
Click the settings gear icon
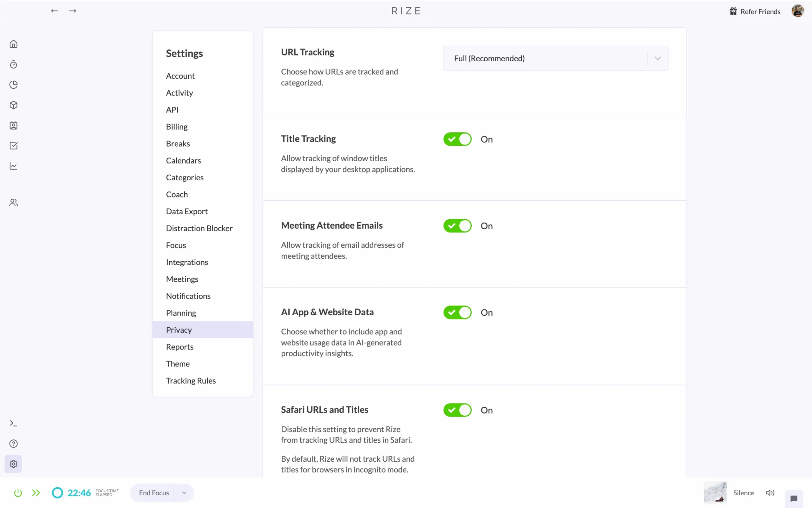point(13,464)
